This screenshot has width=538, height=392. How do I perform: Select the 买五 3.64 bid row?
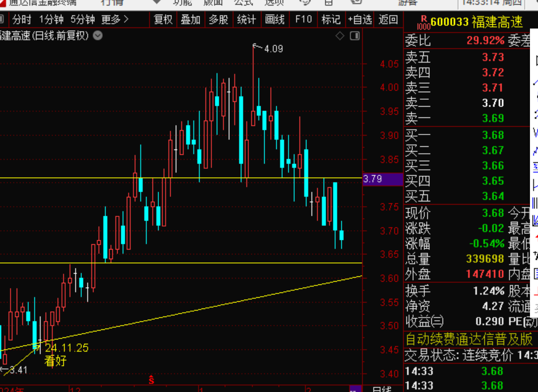(467, 196)
